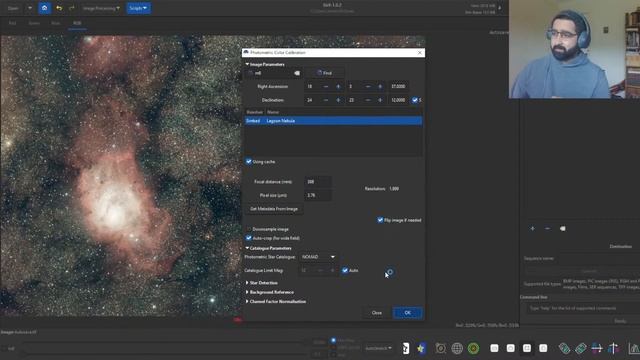Increase Right Ascension minutes with the plus
Image resolution: width=640 pixels, height=360 pixels.
[x=380, y=87]
